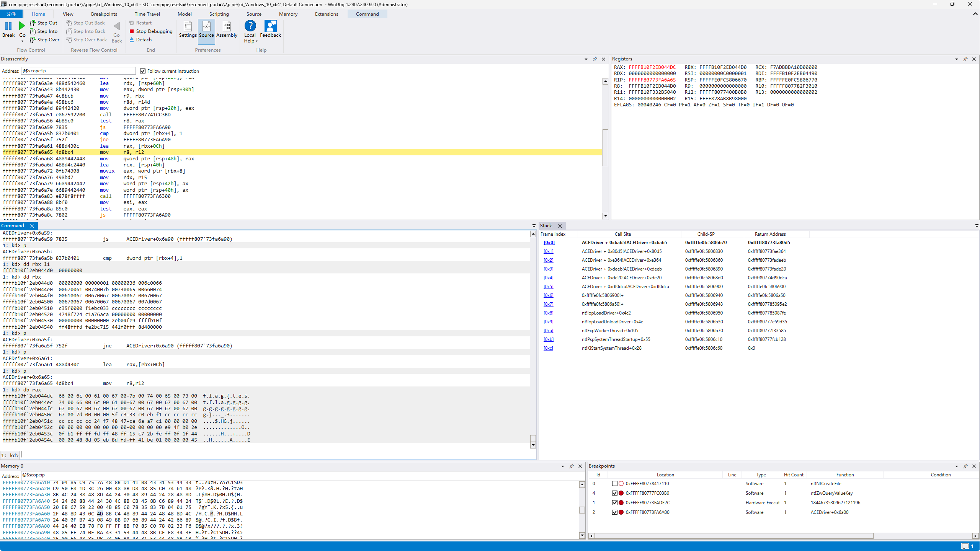Click Step Over Back
Viewport: 980px width, 551px height.
click(x=87, y=40)
